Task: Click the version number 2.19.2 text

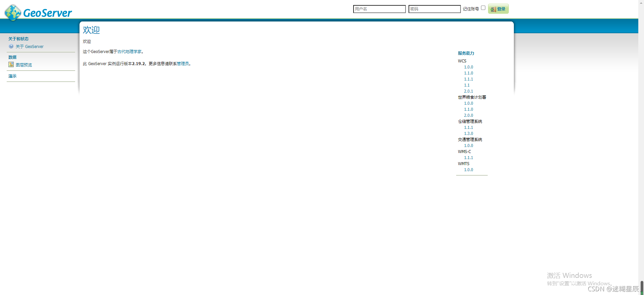Action: tap(139, 64)
